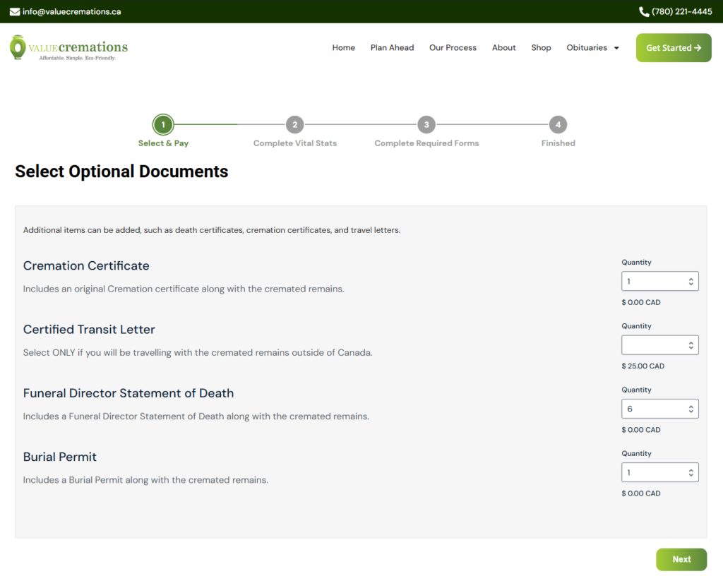
Task: Click the phone handset icon
Action: pyautogui.click(x=644, y=11)
